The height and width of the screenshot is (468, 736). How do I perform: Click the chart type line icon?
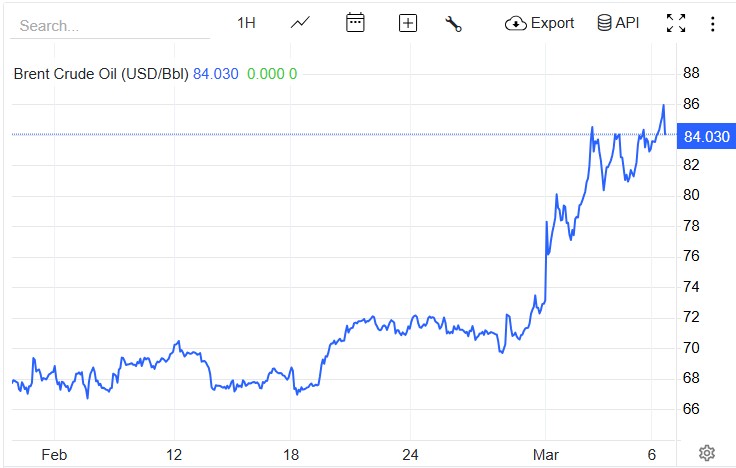pos(300,23)
